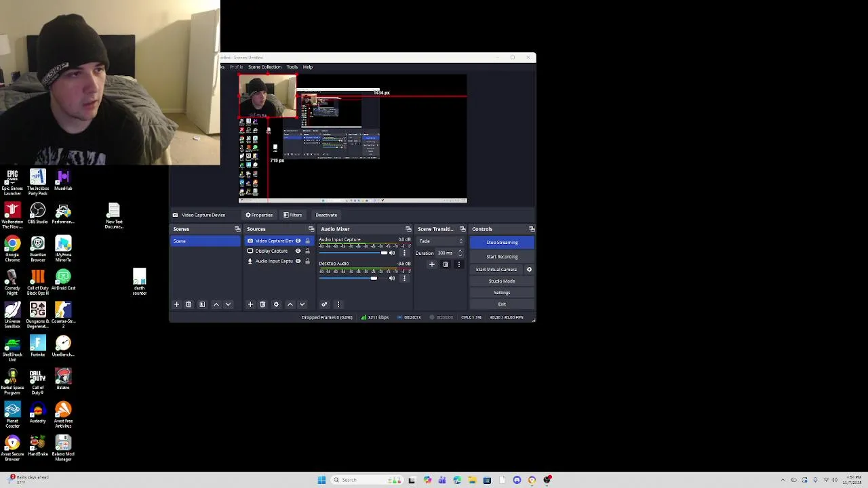Open the Help menu
Screen dimensions: 868x488
tap(308, 67)
